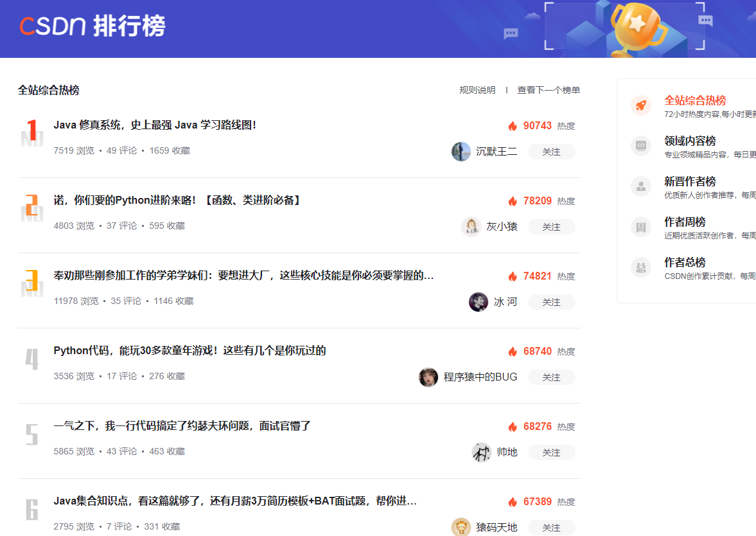Viewport: 756px width, 536px height.
Task: Click author name 猿码天地
Action: tap(497, 527)
